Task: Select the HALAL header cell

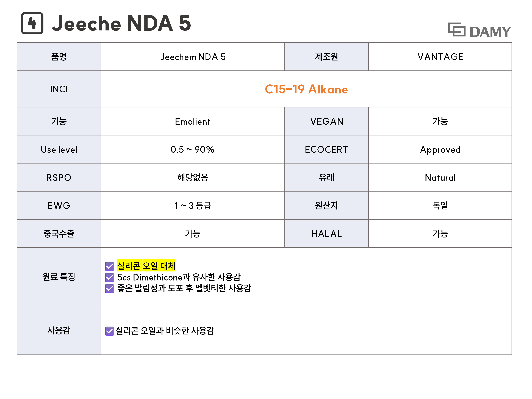Action: click(x=326, y=234)
